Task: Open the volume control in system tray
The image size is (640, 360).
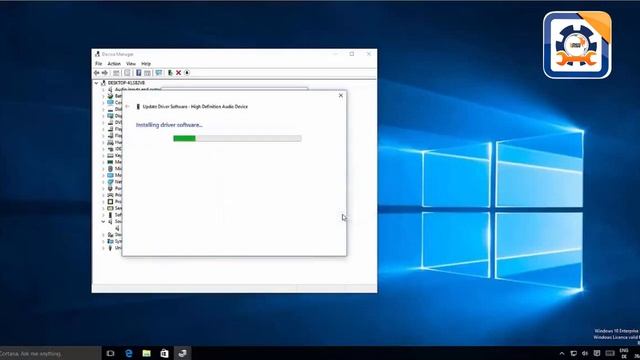Action: (585, 353)
